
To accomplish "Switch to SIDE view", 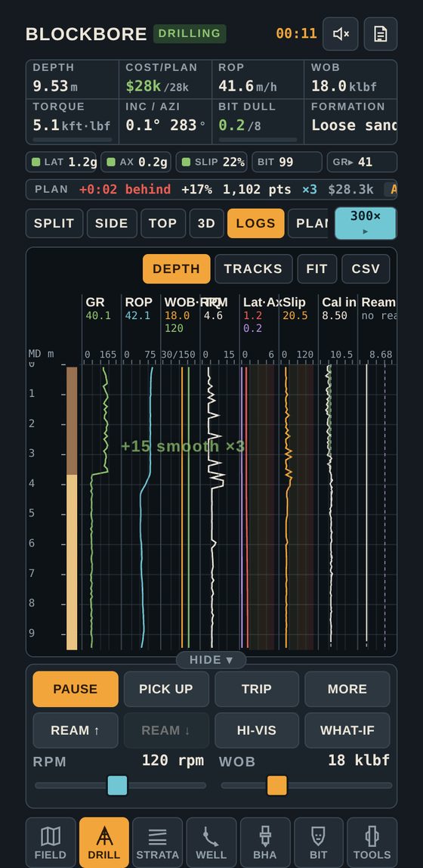I will (112, 224).
